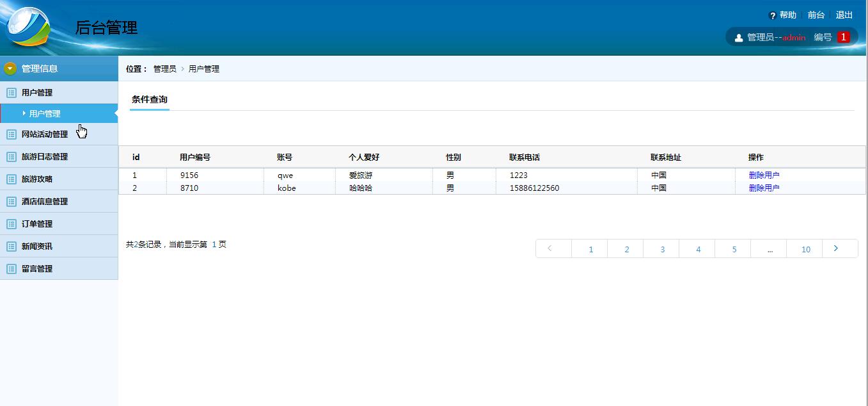Image resolution: width=868 pixels, height=406 pixels.
Task: Go to page 10 in pagination
Action: 805,249
